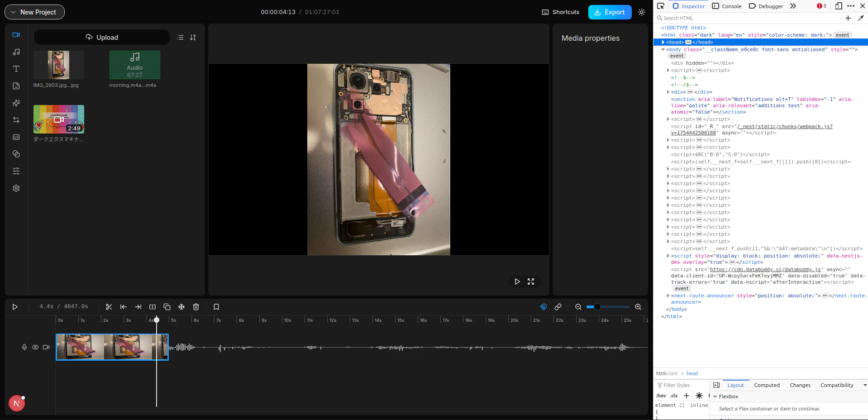The width and height of the screenshot is (868, 420).
Task: Select the split scissors tool
Action: point(109,307)
